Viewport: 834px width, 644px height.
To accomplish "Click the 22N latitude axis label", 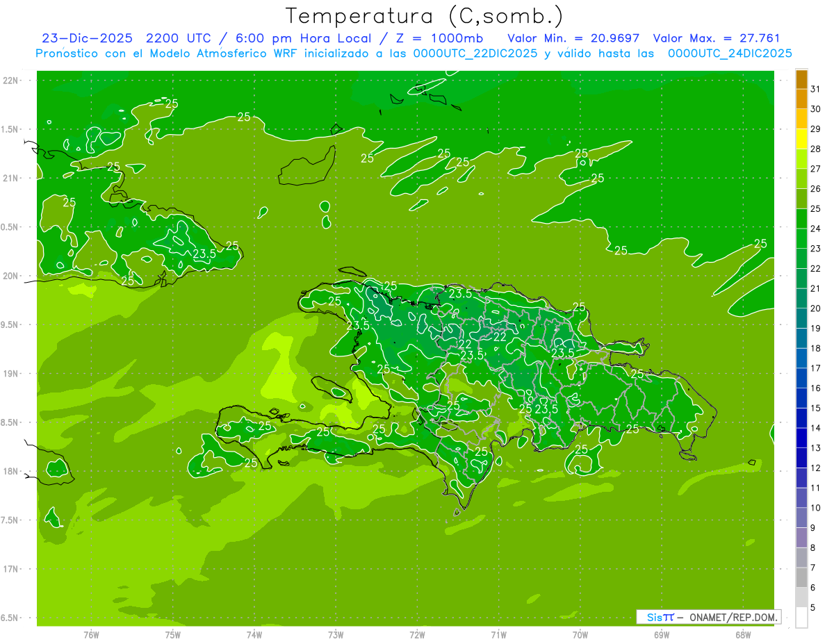I will tap(10, 81).
